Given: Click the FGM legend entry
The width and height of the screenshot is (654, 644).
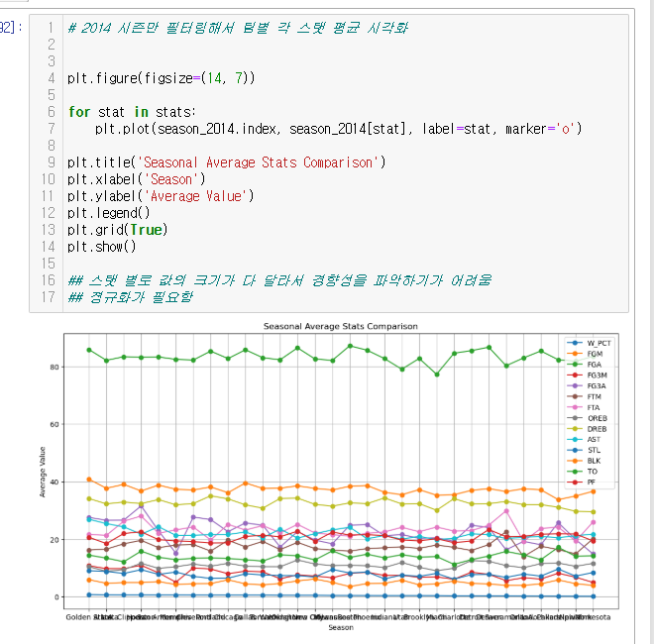Looking at the screenshot, I should [585, 354].
